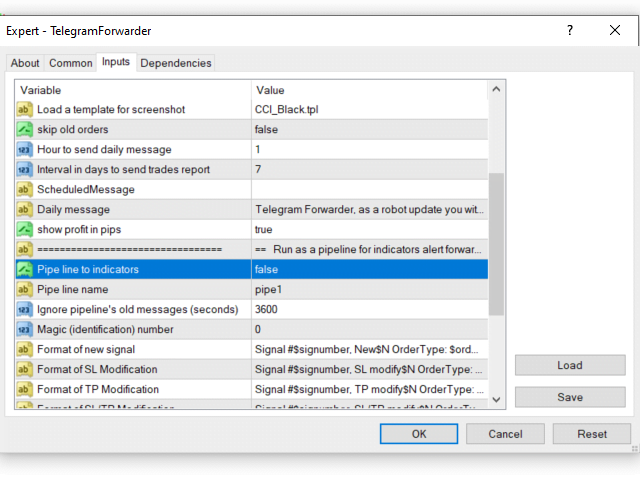This screenshot has height=480, width=640.
Task: Click the OK button
Action: tap(419, 434)
